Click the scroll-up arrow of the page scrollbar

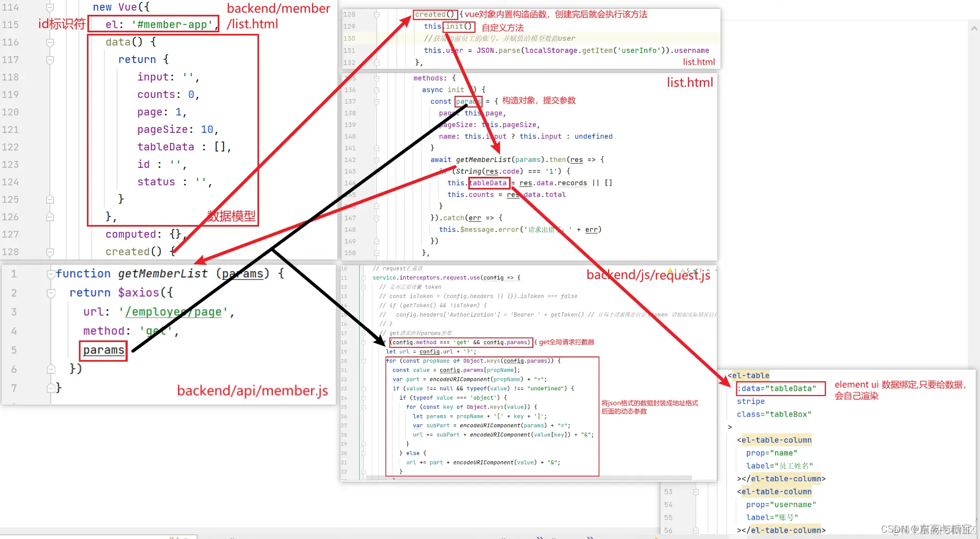pos(974,29)
